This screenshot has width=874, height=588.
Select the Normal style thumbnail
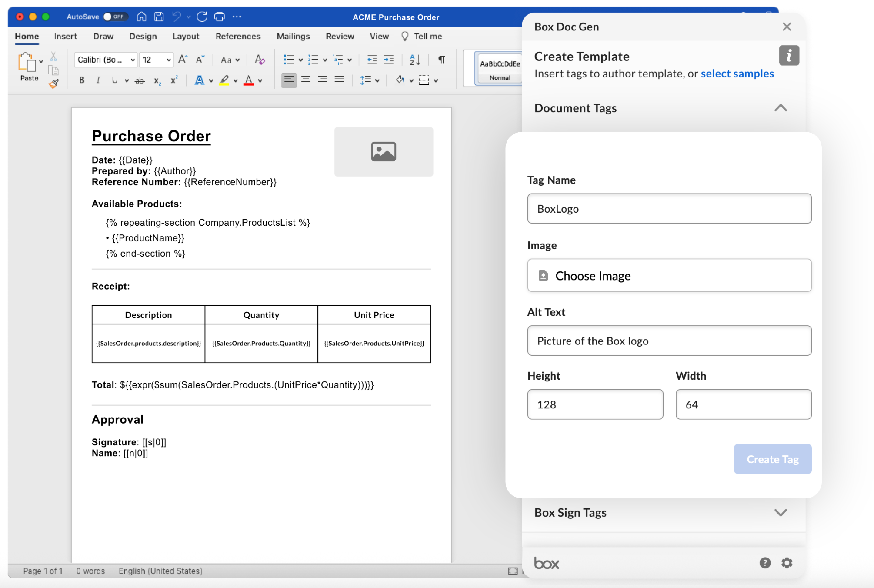pos(500,69)
